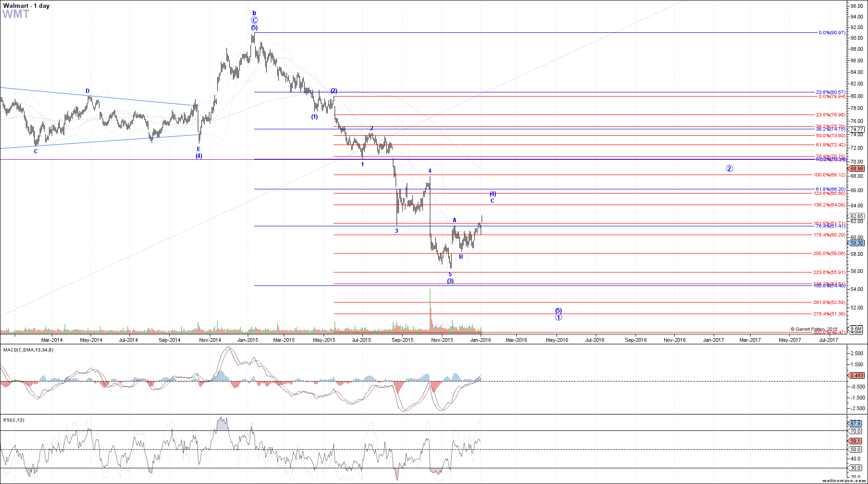Select the WMT ticker symbol label
This screenshot has width=868, height=484.
[x=16, y=14]
